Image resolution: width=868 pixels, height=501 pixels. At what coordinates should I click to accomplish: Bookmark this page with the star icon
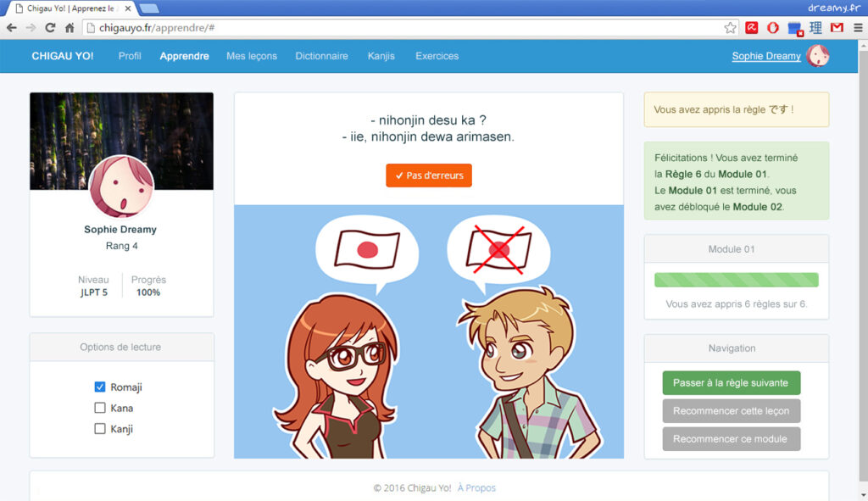point(730,28)
